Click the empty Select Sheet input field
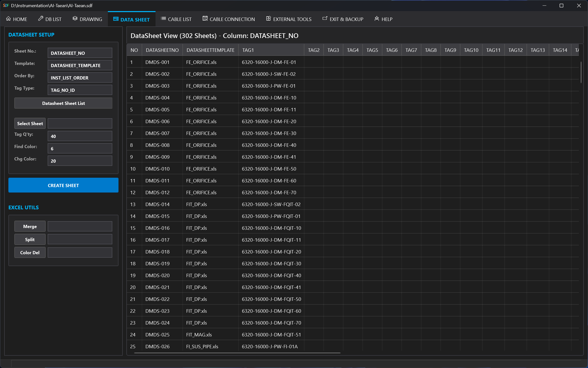Viewport: 588px width, 368px height. (x=80, y=123)
